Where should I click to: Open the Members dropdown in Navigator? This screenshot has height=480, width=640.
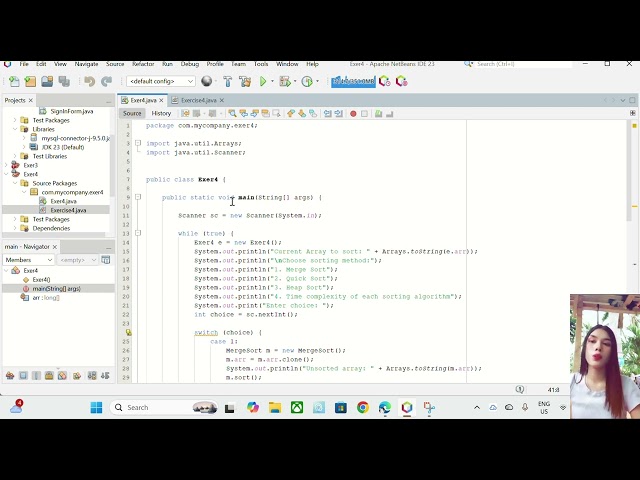tap(29, 260)
